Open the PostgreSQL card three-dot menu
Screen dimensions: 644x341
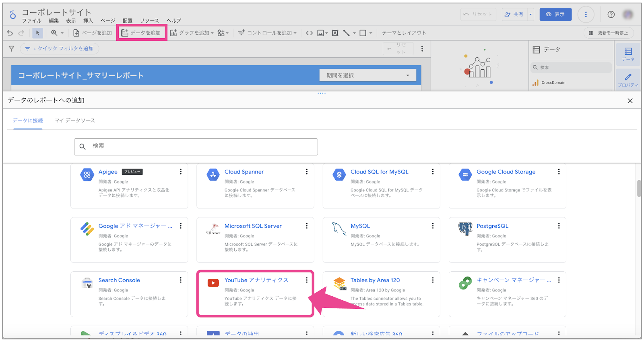(559, 226)
